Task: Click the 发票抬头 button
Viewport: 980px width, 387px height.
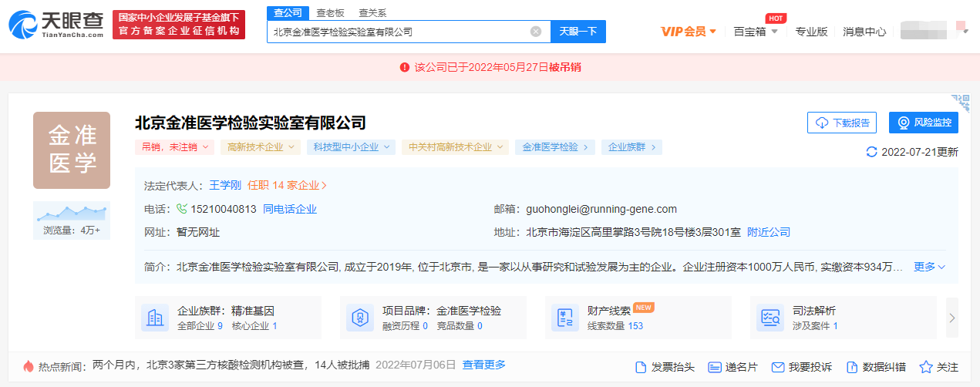Action: click(665, 367)
